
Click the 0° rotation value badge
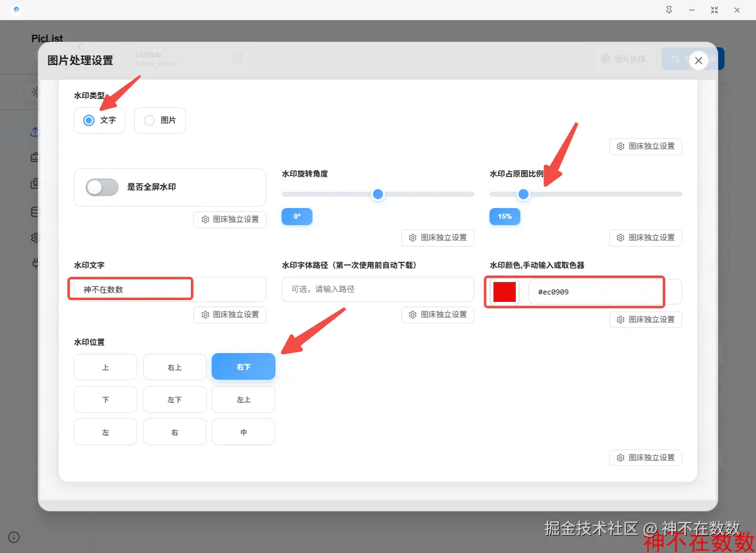(297, 216)
